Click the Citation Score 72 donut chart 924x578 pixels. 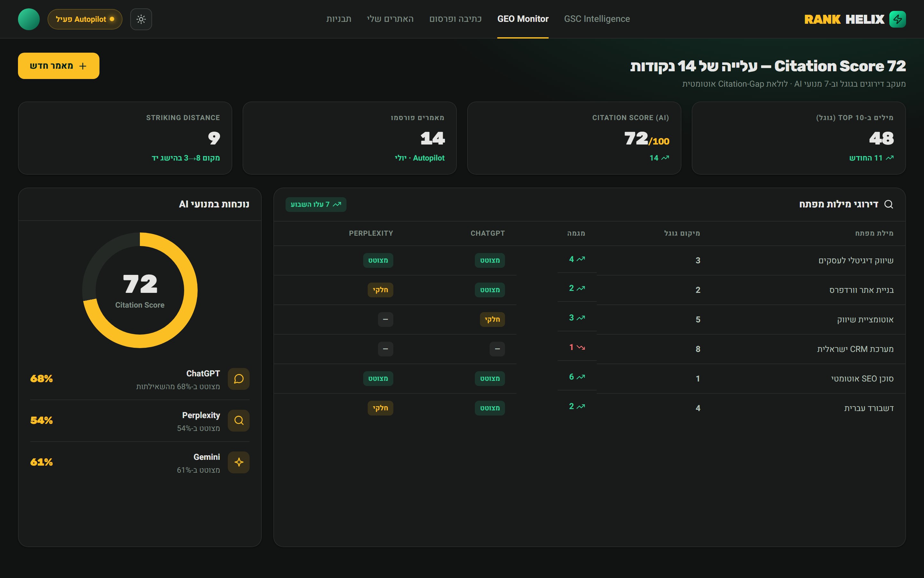(140, 290)
